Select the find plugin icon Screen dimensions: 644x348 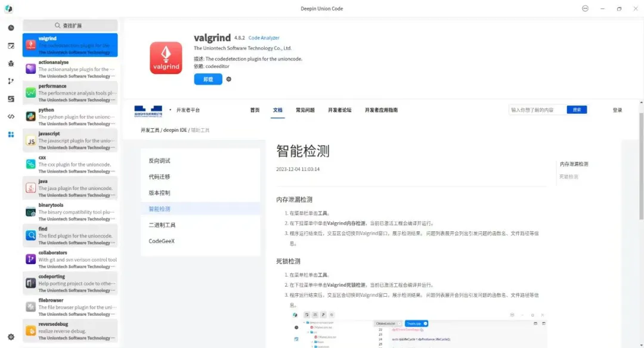31,235
